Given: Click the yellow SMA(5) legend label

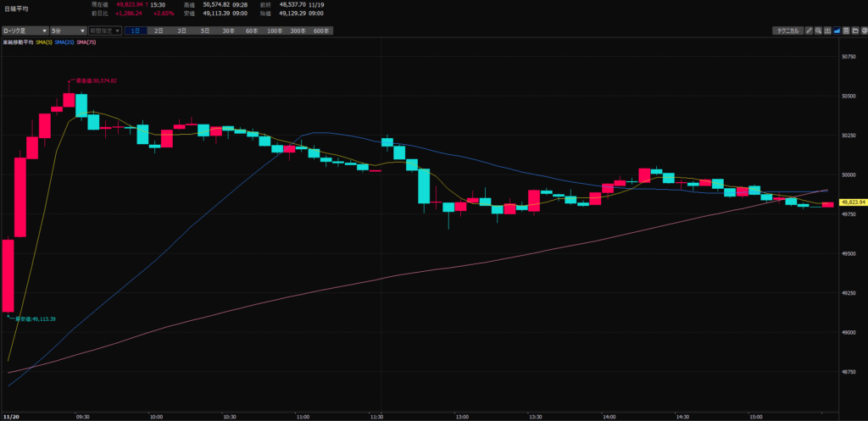Looking at the screenshot, I should pos(42,42).
